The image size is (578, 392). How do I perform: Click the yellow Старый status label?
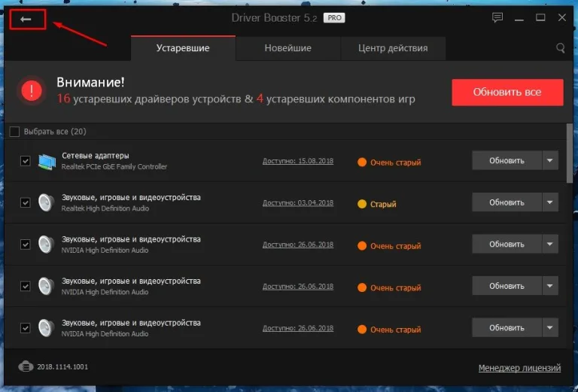(383, 204)
